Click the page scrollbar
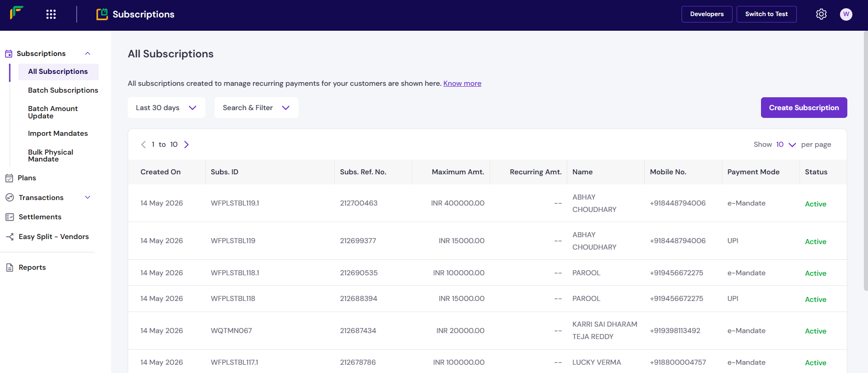 click(x=866, y=161)
